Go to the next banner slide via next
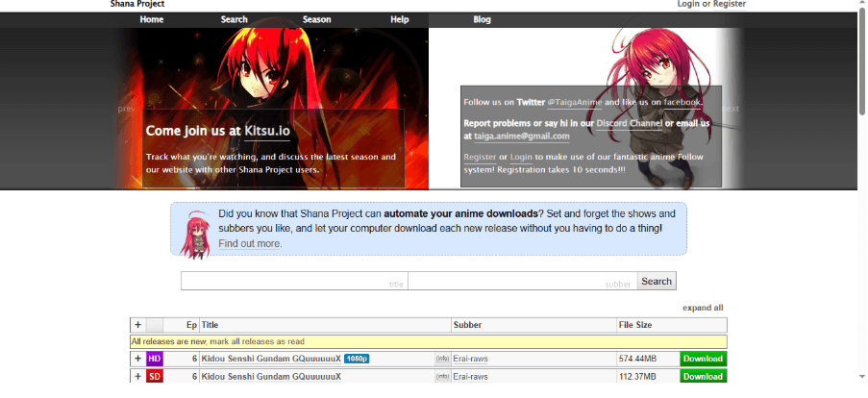868x398 pixels. [731, 109]
